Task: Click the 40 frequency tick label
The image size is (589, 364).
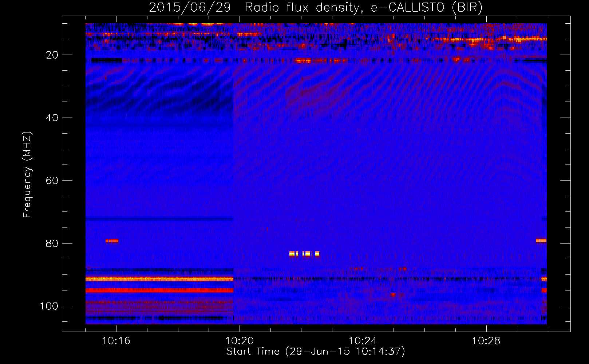Action: [x=52, y=118]
